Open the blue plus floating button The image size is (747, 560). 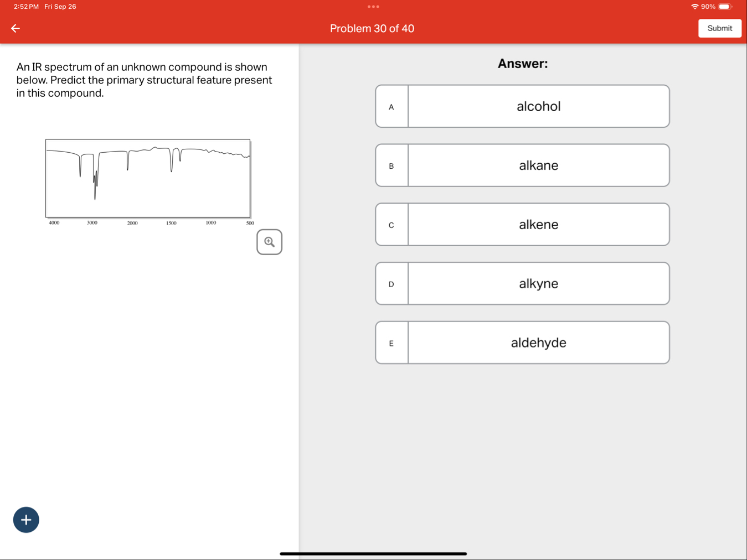(x=26, y=520)
